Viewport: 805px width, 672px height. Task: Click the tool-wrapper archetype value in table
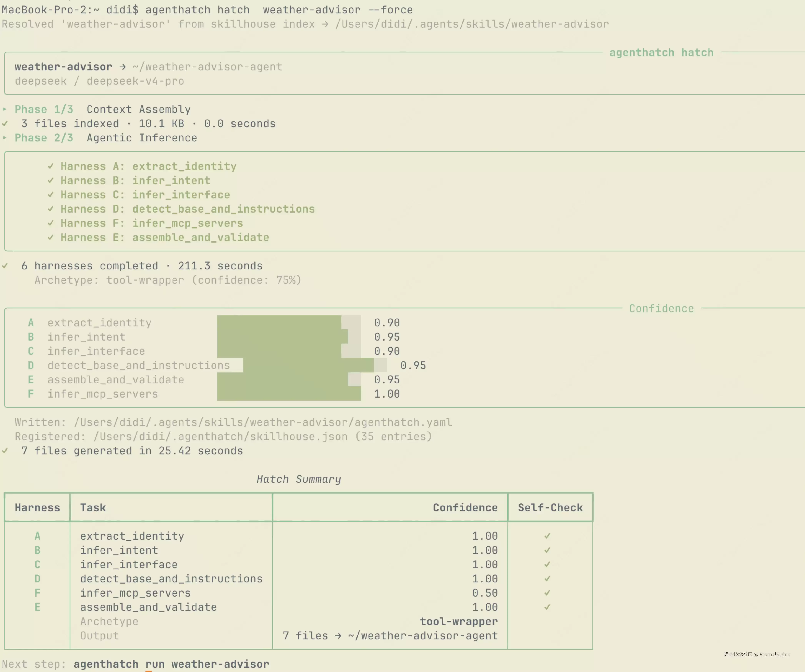[459, 621]
